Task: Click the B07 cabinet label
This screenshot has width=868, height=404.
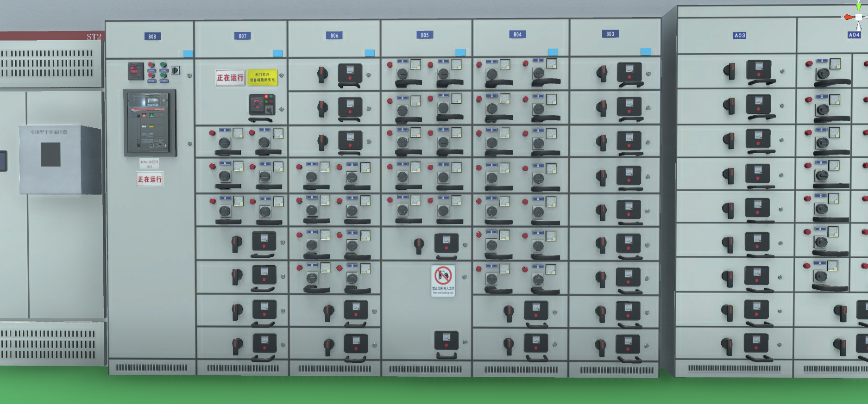Action: pos(243,36)
